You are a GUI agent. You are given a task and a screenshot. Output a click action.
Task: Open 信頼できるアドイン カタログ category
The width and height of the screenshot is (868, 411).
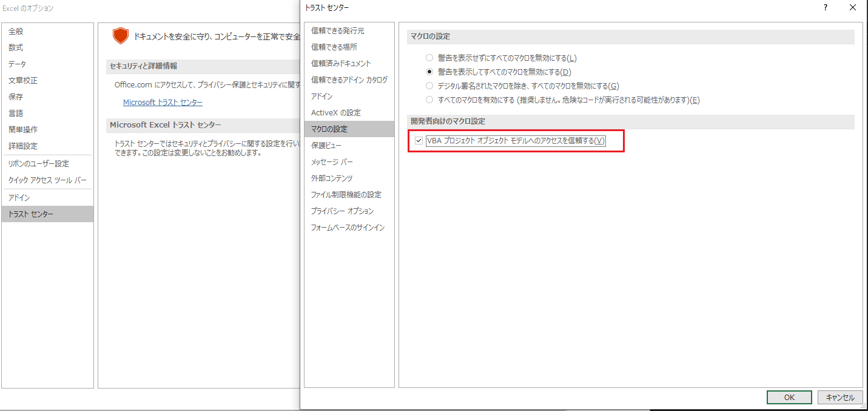point(349,80)
